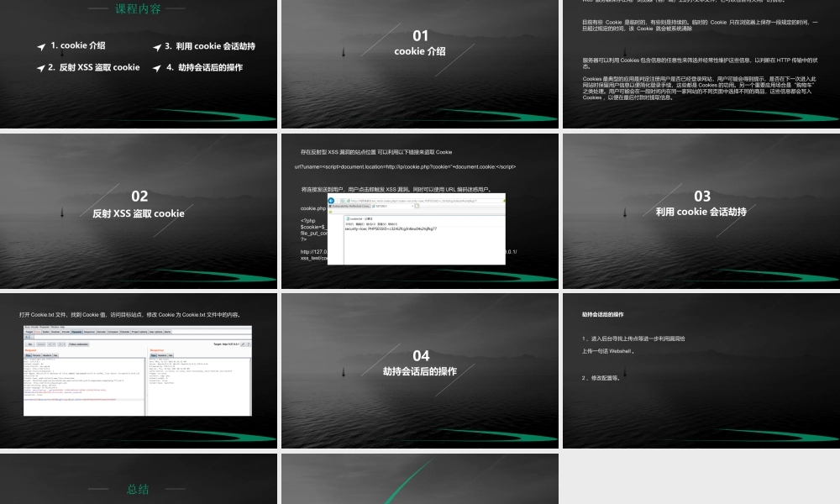Click the Alerts tab in Burp Suite
The width and height of the screenshot is (840, 504).
[168, 332]
